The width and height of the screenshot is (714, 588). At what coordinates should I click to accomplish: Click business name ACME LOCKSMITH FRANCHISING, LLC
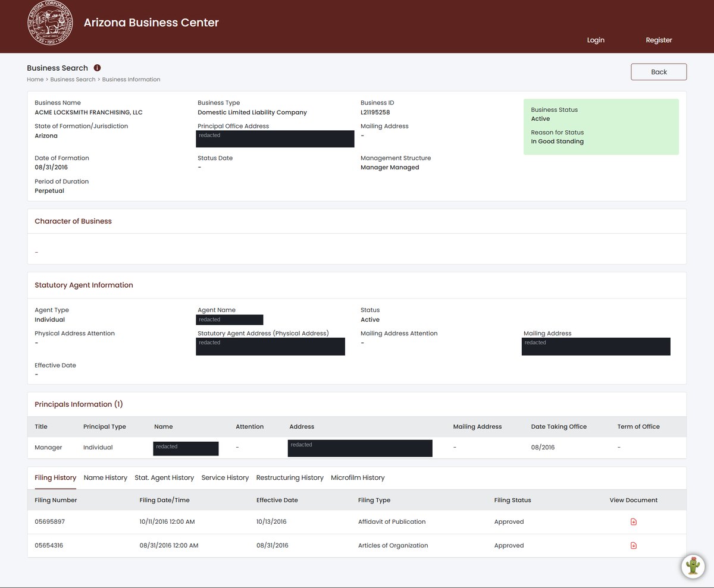[89, 112]
